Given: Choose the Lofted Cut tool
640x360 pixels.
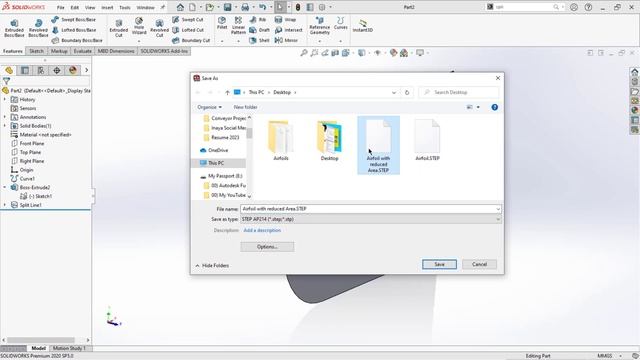Looking at the screenshot, I should (188, 30).
